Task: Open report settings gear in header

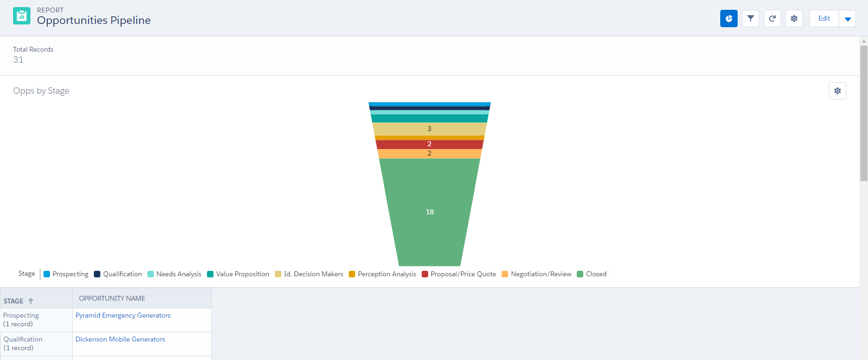Action: point(794,18)
